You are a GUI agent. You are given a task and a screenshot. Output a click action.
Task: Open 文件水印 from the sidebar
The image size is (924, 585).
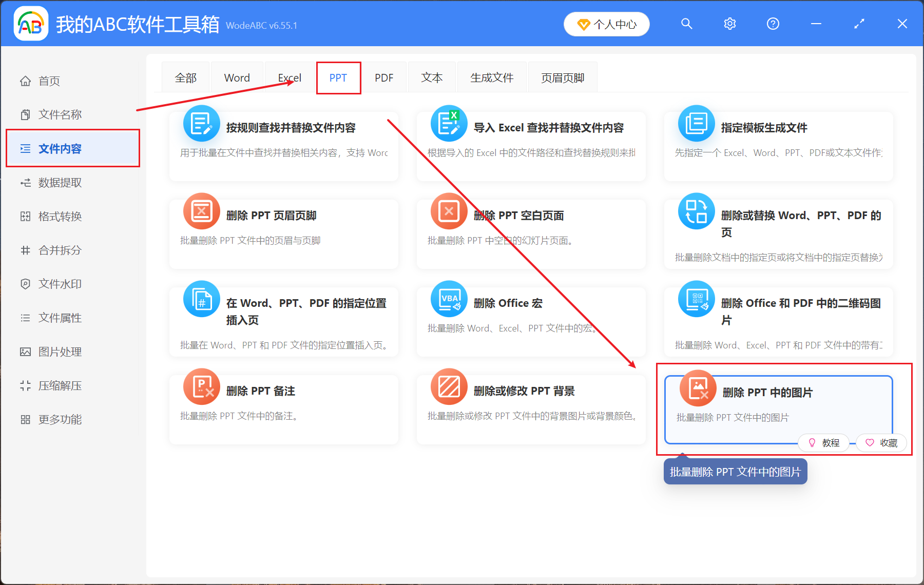click(x=59, y=284)
